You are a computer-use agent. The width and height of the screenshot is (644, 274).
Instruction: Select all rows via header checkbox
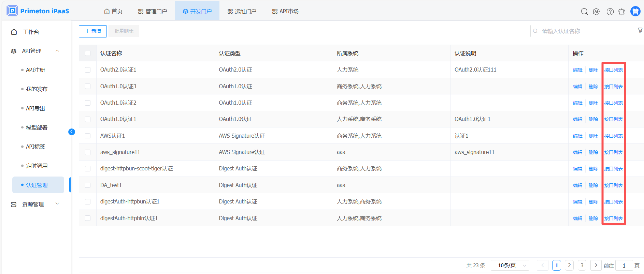click(x=88, y=54)
